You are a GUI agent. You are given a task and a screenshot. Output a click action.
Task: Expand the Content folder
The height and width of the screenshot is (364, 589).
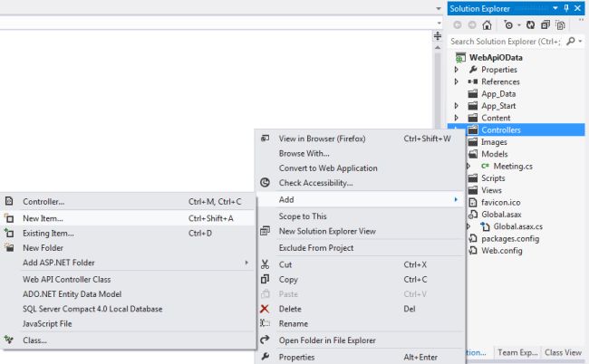point(457,118)
